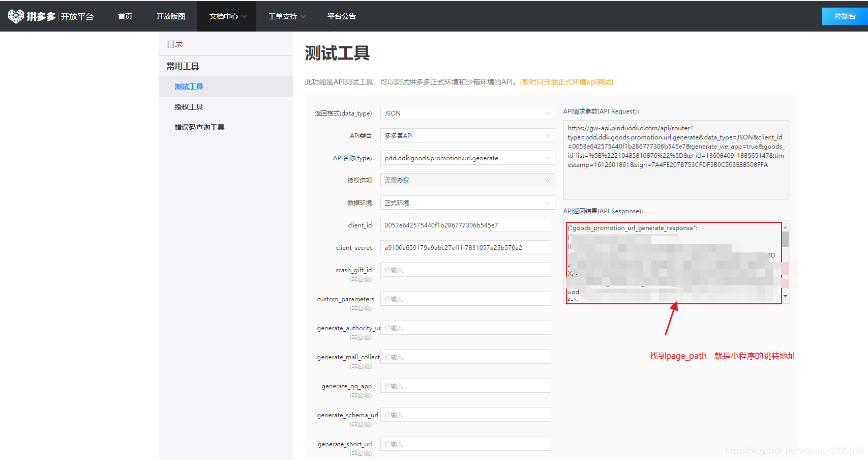Click the arrow of the API名称 dropdown
The width and height of the screenshot is (868, 460).
point(547,158)
